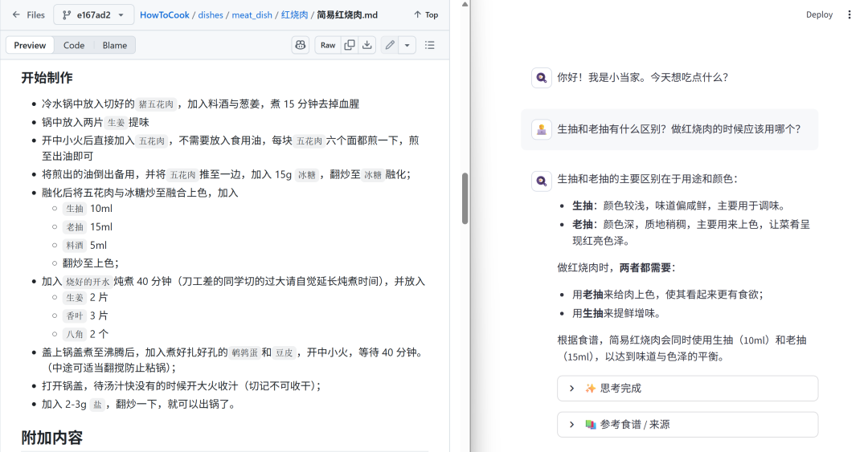Click the Copilot icon in file toolbar

click(x=301, y=46)
